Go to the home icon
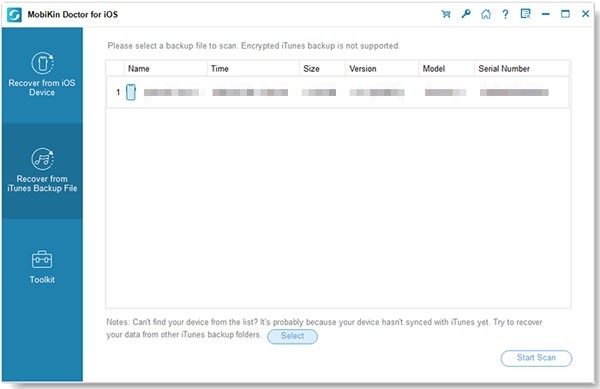Screen dimensions: 600x389 pos(486,14)
